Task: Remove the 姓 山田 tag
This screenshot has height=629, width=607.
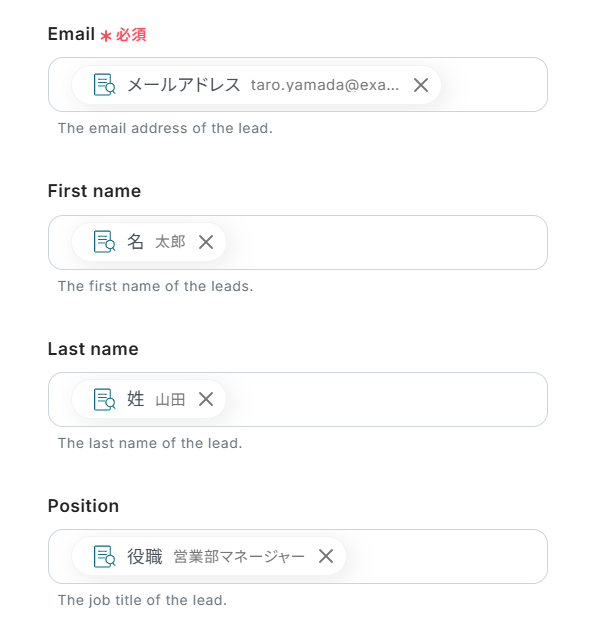Action: point(206,399)
